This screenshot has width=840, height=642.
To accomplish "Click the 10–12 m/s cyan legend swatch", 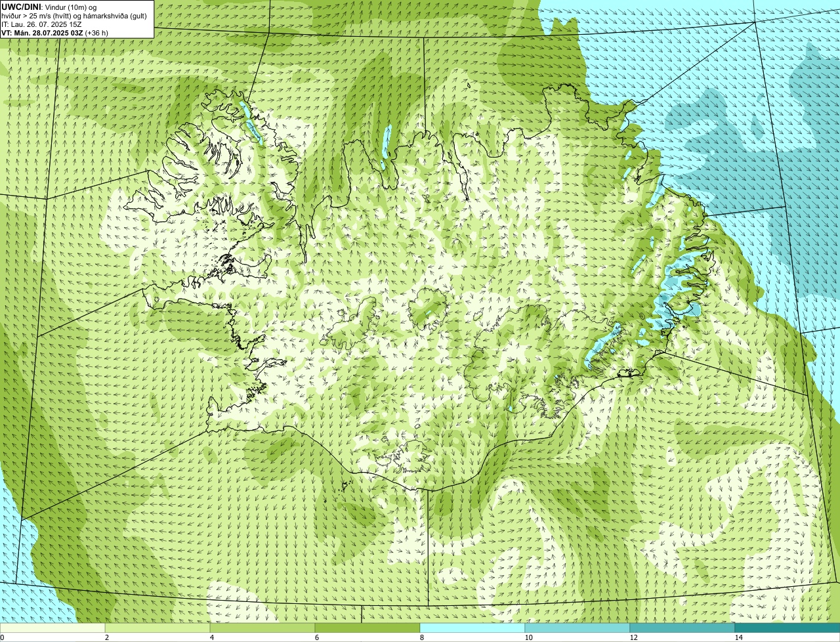I will click(577, 628).
